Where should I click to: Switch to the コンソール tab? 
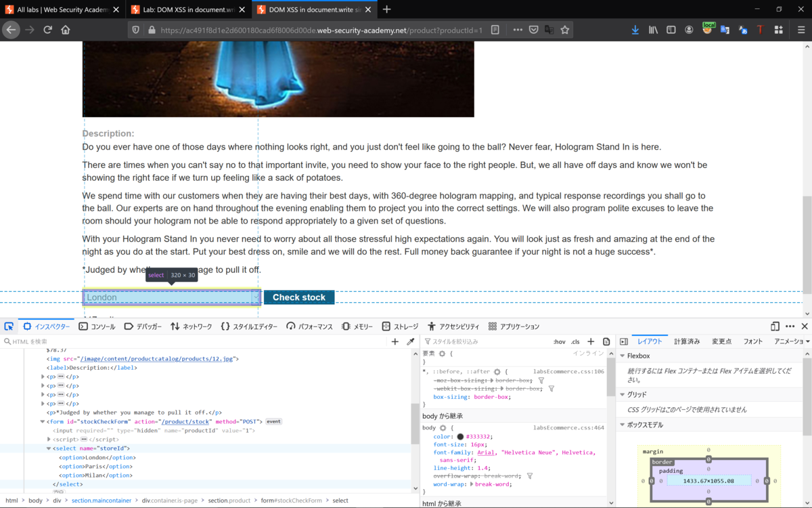click(97, 326)
